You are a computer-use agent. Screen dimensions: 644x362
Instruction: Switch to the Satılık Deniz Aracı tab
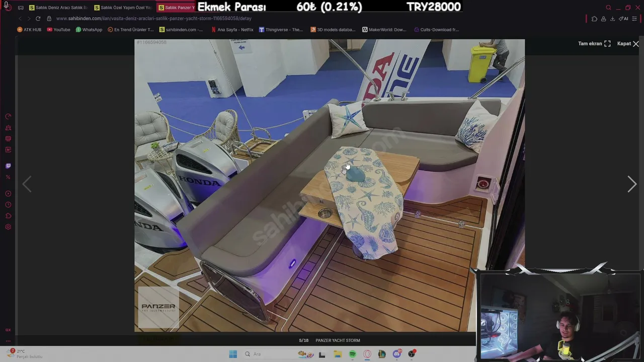click(58, 8)
